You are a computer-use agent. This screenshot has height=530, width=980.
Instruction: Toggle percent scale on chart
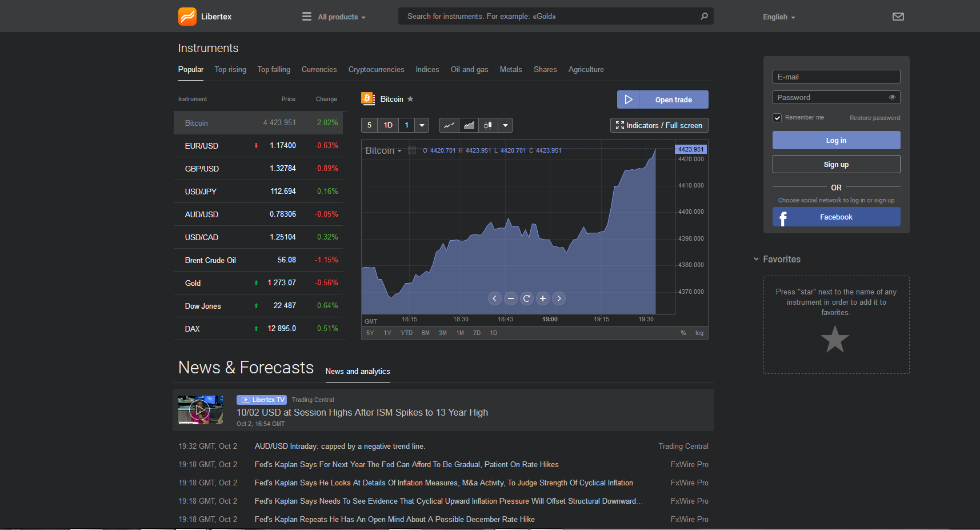click(x=683, y=333)
